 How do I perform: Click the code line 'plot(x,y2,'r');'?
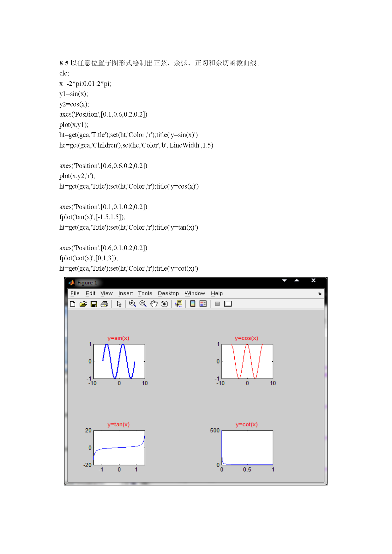[77, 176]
